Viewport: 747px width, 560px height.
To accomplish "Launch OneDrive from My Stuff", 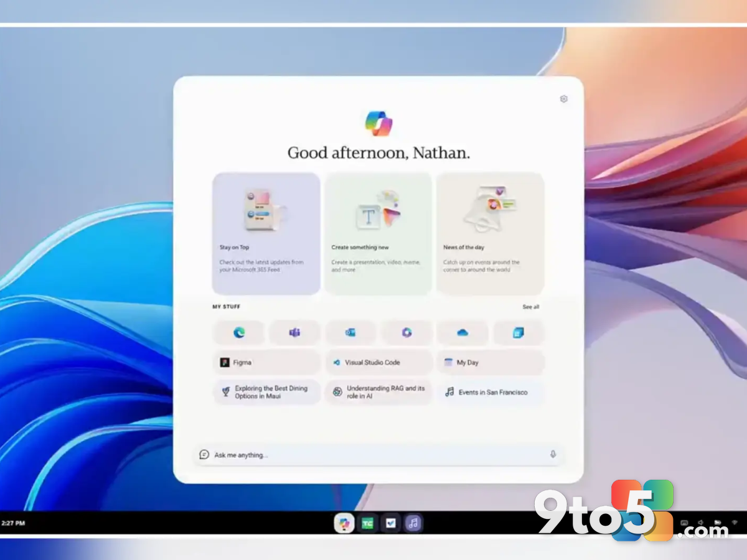I will pos(463,333).
